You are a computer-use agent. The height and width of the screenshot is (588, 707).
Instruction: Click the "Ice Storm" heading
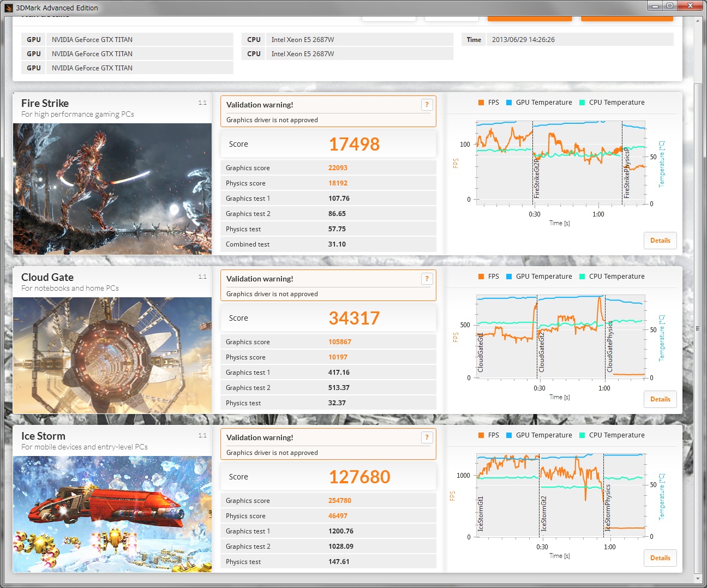(x=43, y=436)
